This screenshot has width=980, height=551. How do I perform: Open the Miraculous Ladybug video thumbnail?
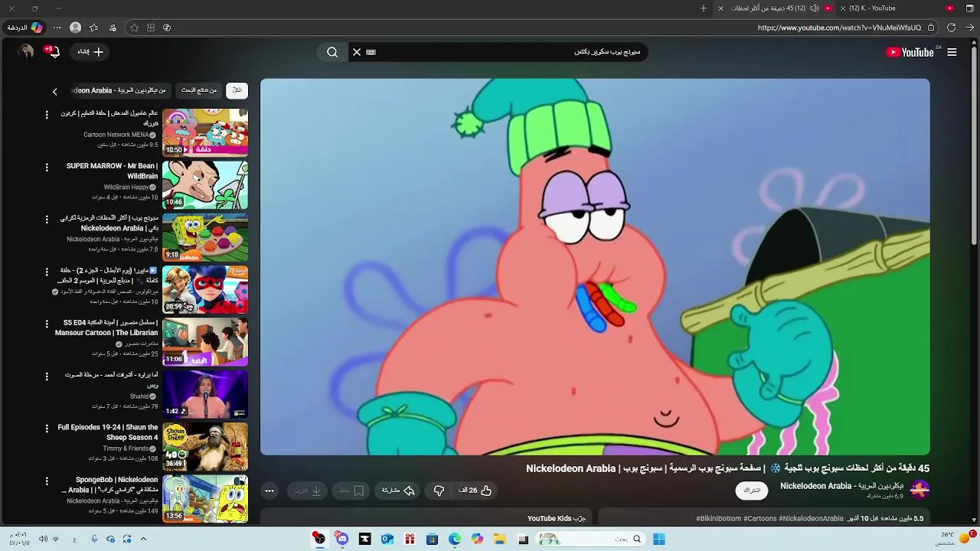[x=205, y=289]
